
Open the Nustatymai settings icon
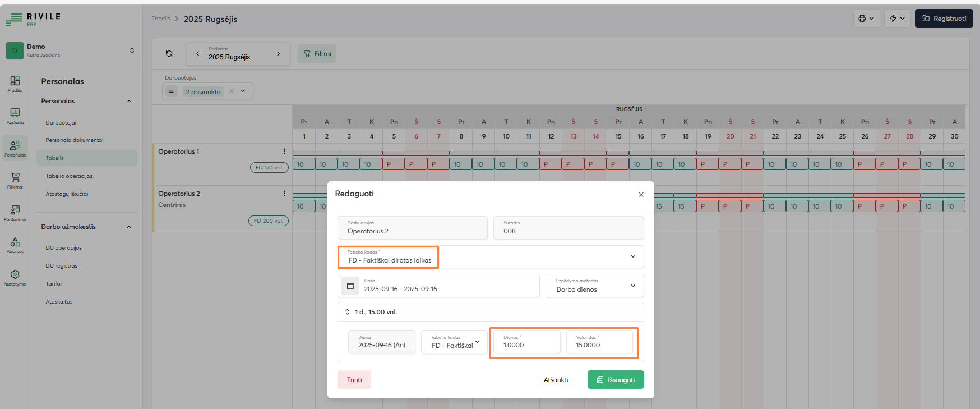pyautogui.click(x=15, y=275)
